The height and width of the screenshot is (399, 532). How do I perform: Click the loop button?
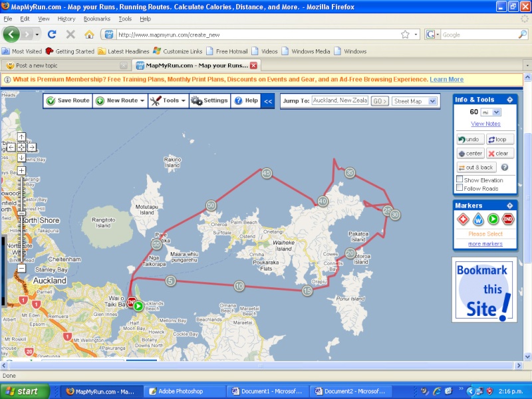(x=500, y=140)
